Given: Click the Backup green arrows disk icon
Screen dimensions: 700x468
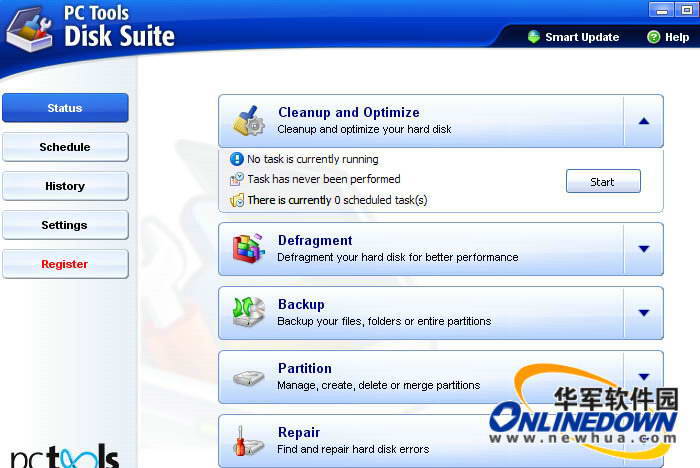Looking at the screenshot, I should pyautogui.click(x=249, y=312).
